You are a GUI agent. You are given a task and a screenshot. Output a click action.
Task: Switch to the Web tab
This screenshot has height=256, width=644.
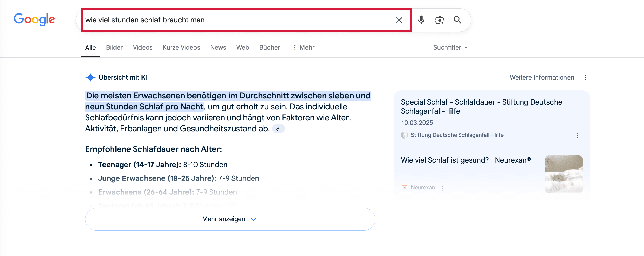242,47
